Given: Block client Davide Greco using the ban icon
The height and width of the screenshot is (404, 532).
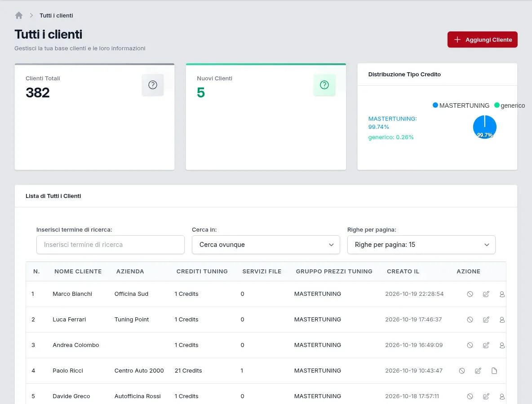Looking at the screenshot, I should [x=470, y=396].
